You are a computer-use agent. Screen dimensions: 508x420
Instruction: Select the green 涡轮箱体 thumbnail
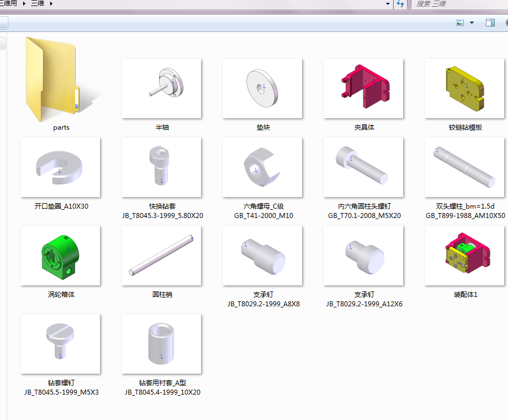point(60,256)
